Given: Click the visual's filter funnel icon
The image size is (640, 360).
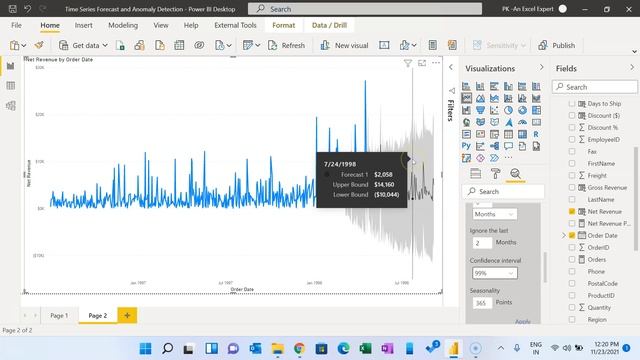Looking at the screenshot, I should coord(408,63).
